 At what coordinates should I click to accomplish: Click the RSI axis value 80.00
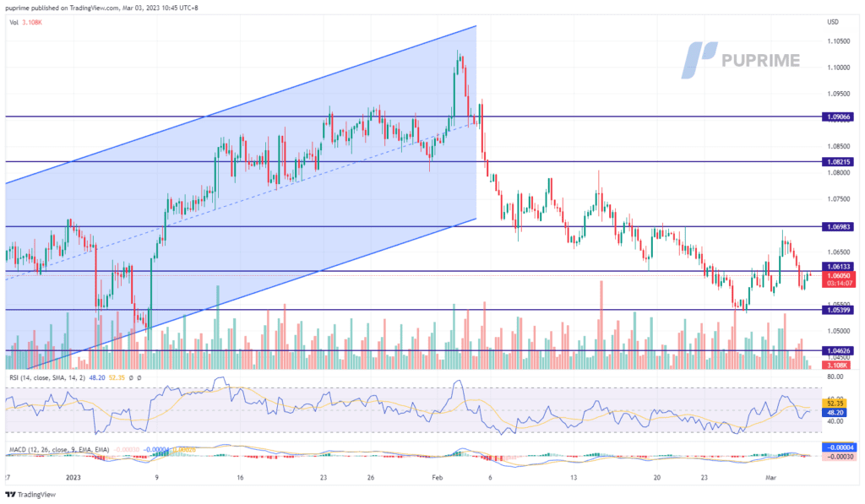[x=835, y=377]
